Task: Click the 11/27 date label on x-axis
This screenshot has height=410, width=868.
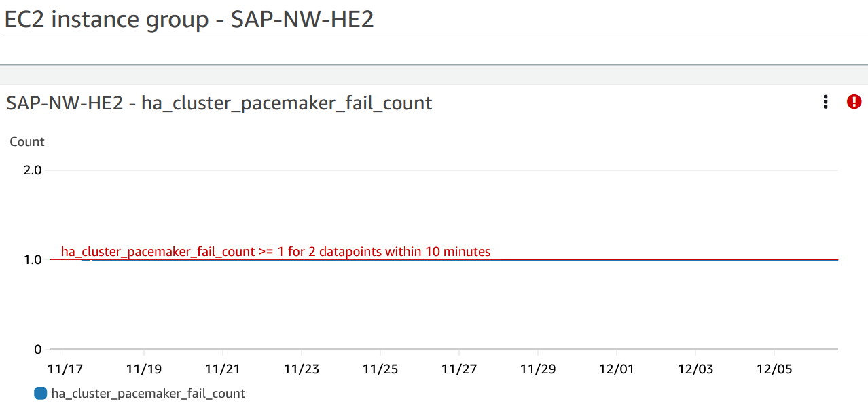Action: pos(459,369)
